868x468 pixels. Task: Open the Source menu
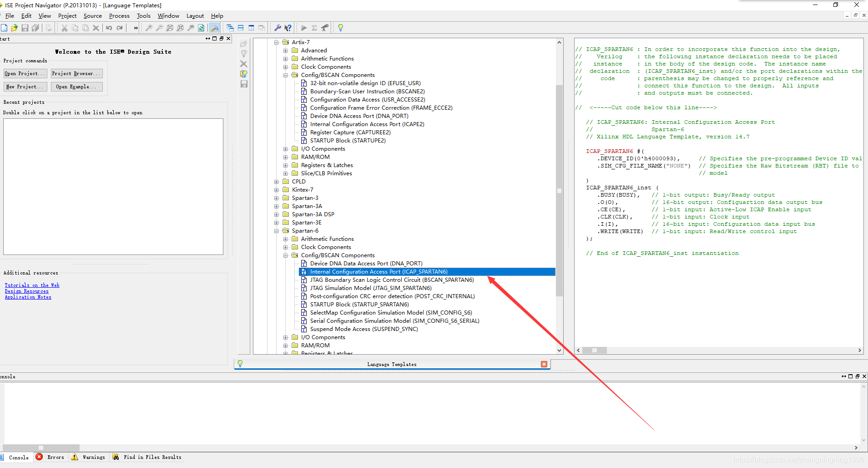(x=93, y=16)
